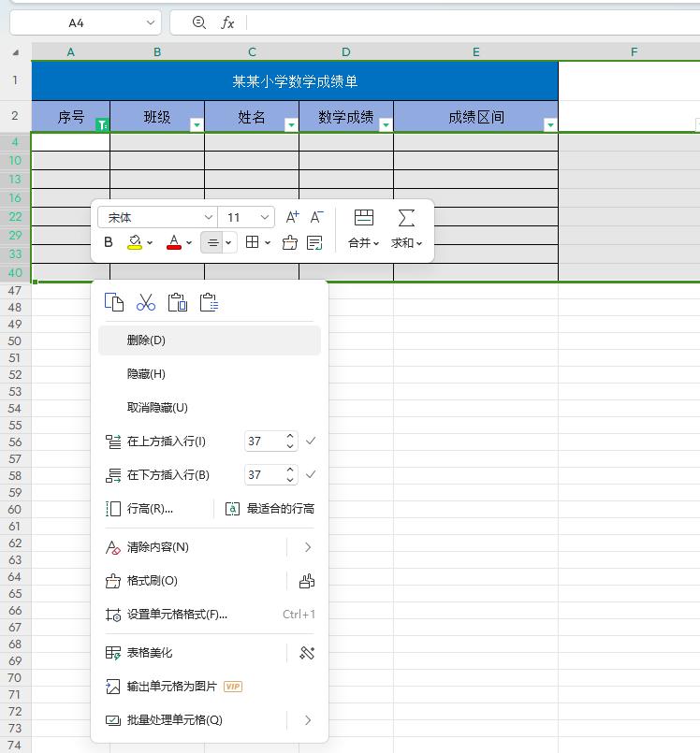
Task: Click the paste clipboard icon
Action: (177, 302)
